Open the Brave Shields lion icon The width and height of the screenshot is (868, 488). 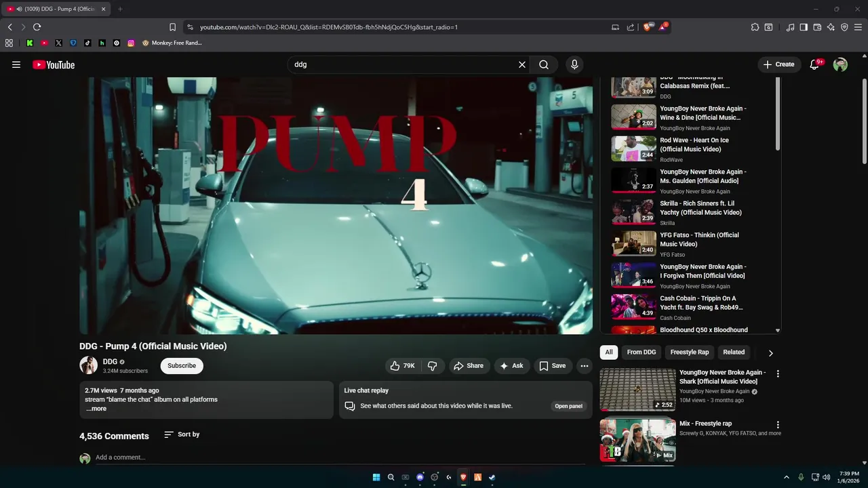[647, 27]
